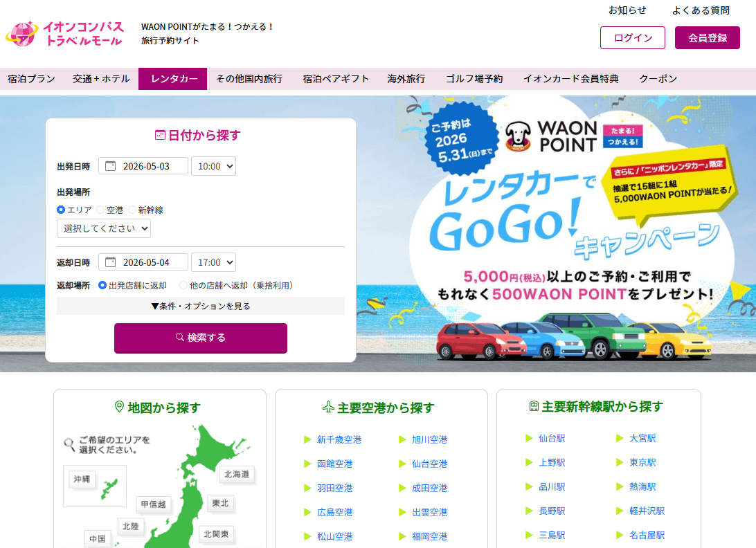Open the 三島駅 link
This screenshot has height=548, width=756.
tap(552, 535)
